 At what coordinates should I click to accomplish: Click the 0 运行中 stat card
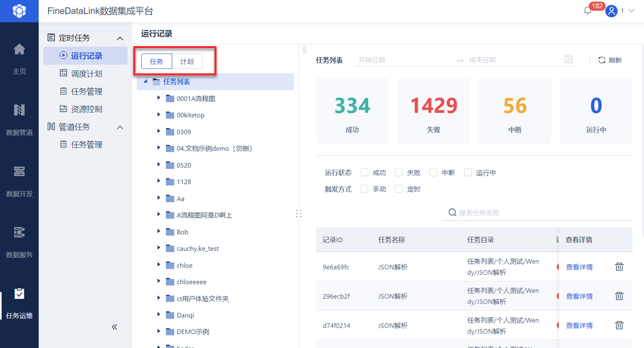click(596, 111)
